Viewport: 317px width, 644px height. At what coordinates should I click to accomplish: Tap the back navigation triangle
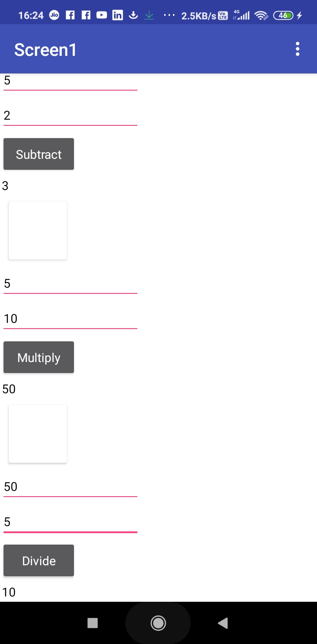(x=223, y=623)
